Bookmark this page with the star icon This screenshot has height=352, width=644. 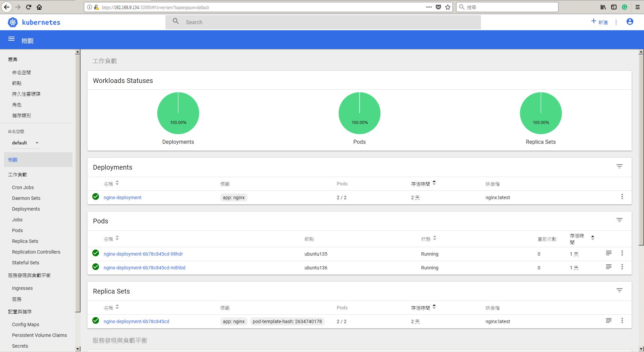coord(448,7)
